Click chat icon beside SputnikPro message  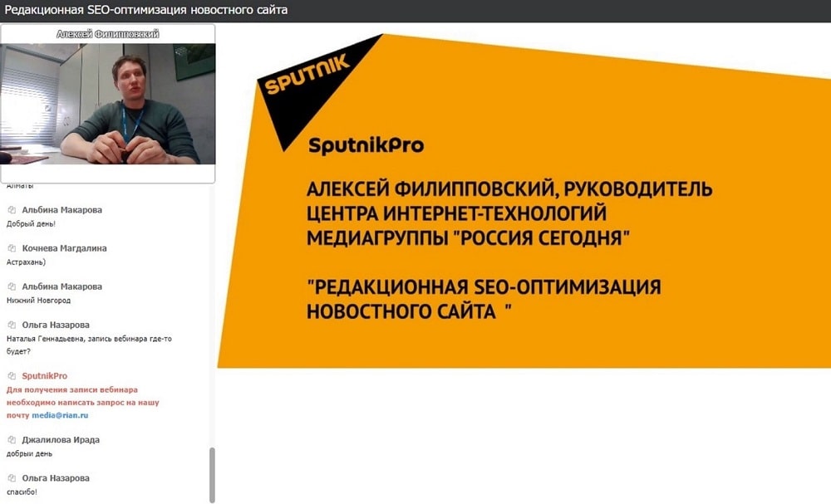12,376
